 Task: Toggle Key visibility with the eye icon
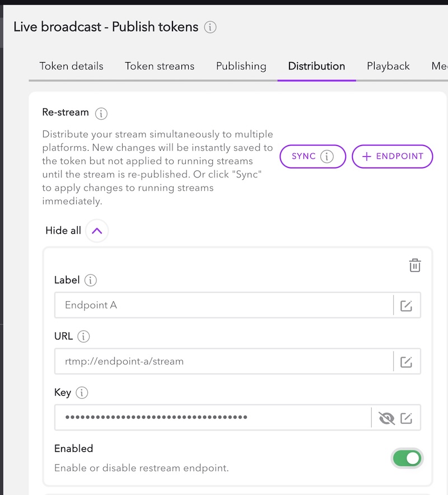(x=386, y=418)
